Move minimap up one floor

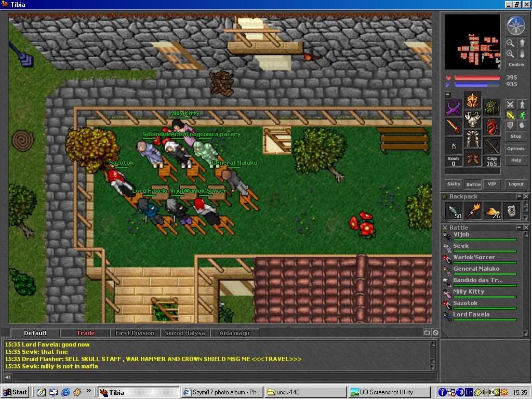pos(522,43)
